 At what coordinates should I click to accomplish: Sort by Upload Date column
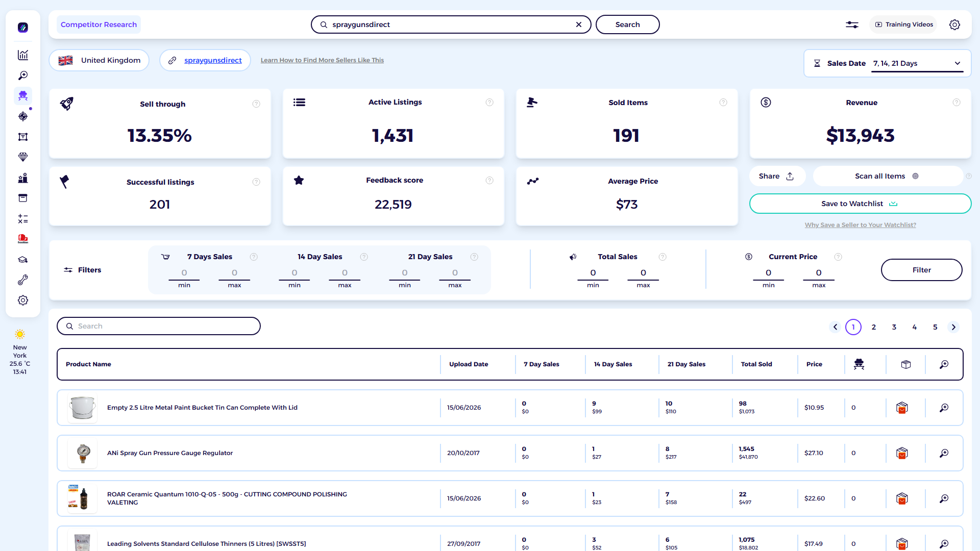[469, 364]
